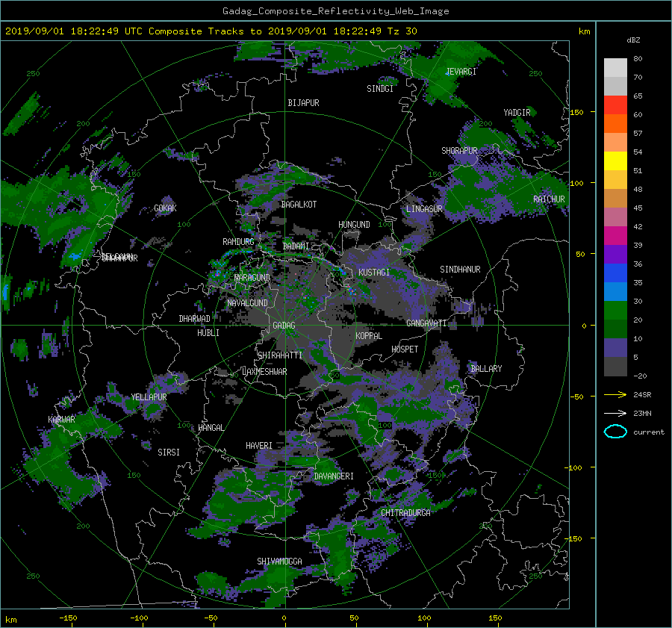
Task: Click the HAVERI city label
Action: click(259, 447)
